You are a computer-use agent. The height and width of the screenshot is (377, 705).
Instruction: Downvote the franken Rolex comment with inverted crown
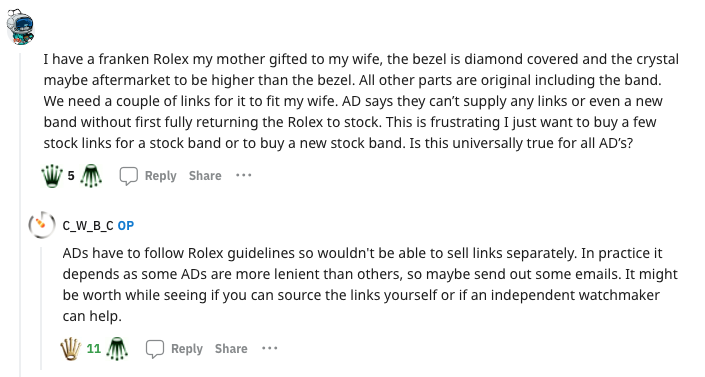pos(91,175)
